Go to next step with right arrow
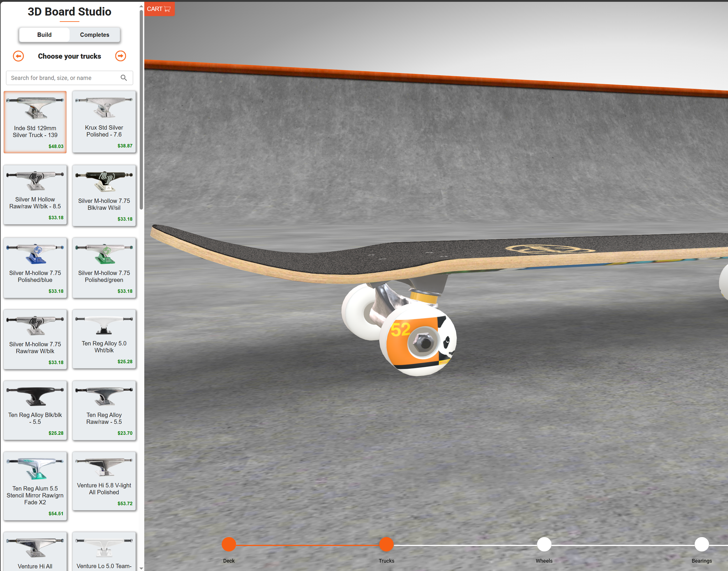The height and width of the screenshot is (571, 728). [x=121, y=56]
